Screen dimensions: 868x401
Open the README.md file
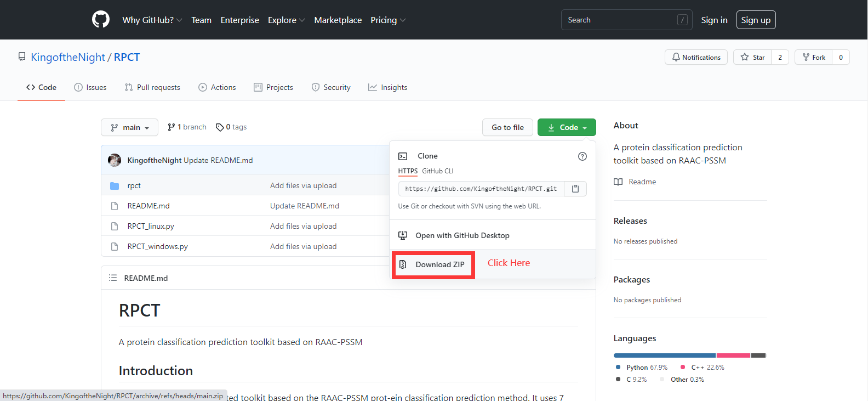coord(149,206)
